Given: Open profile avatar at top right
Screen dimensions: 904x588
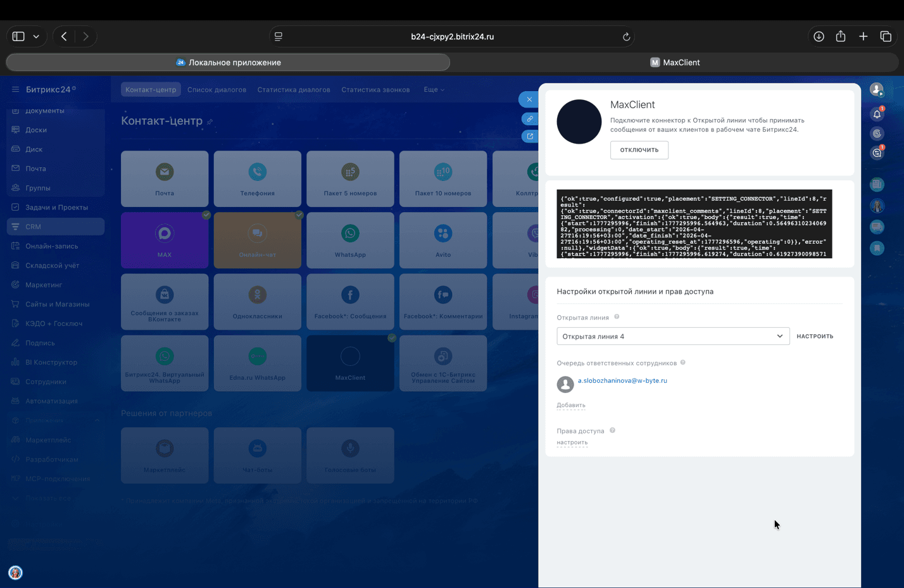Looking at the screenshot, I should [877, 90].
